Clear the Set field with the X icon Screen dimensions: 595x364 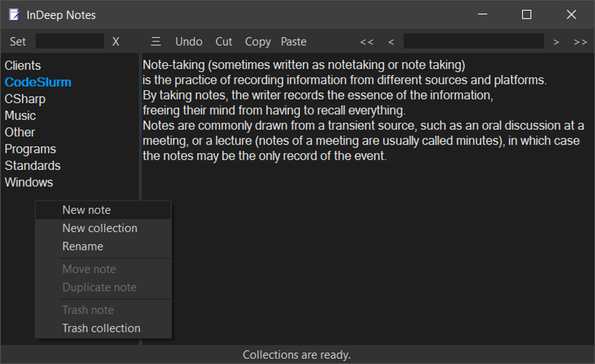(x=116, y=41)
